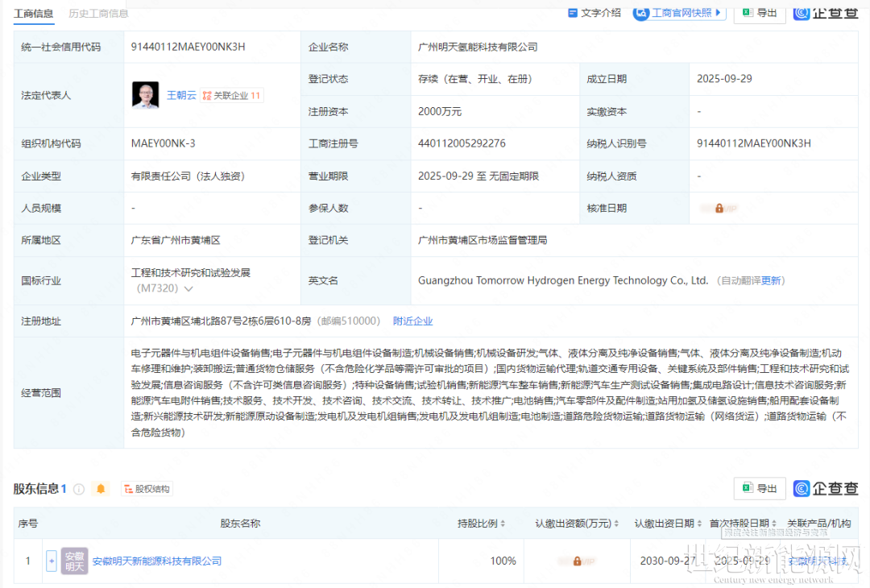The height and width of the screenshot is (588, 870).
Task: Select the 工商信息 tab
Action: point(34,14)
